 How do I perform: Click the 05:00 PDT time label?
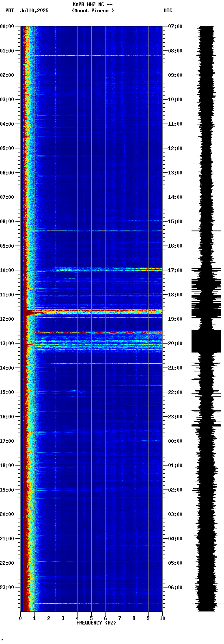[7, 148]
